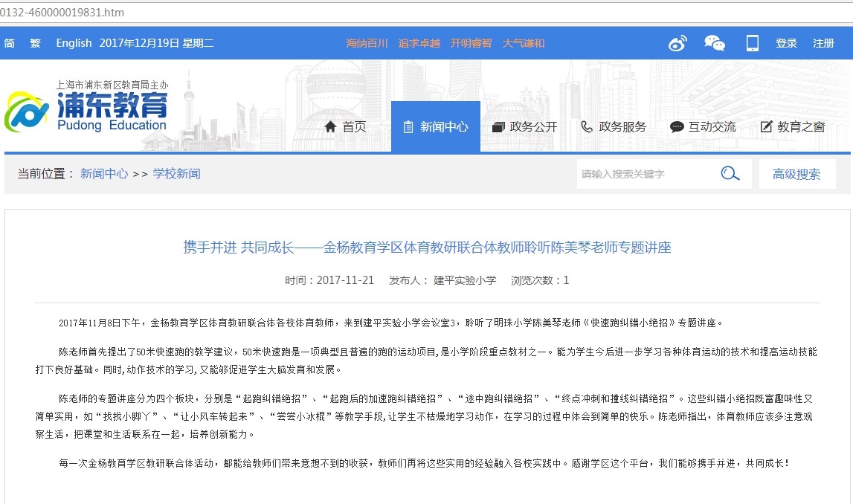Open the 登录 login link
The height and width of the screenshot is (504, 853).
[x=786, y=43]
